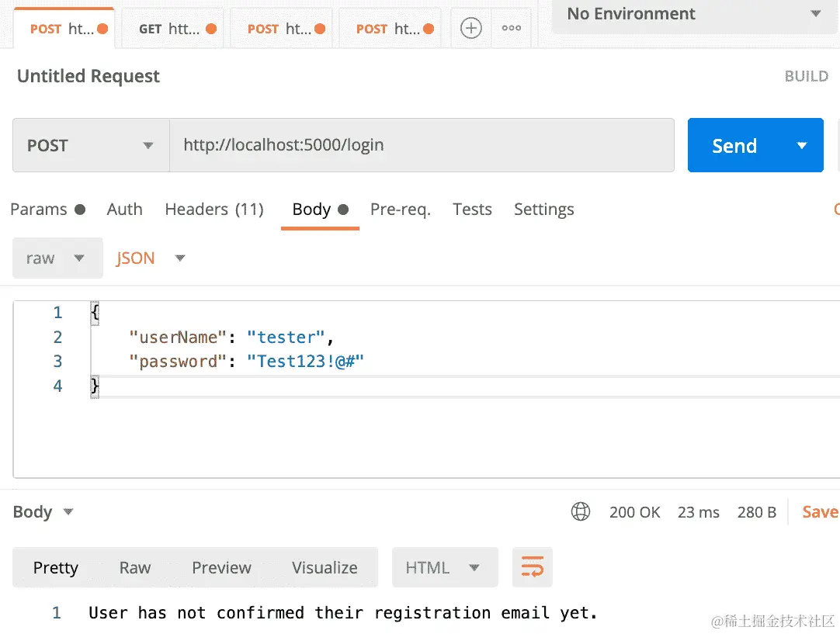
Task: Open a new request tab with plus icon
Action: [471, 28]
